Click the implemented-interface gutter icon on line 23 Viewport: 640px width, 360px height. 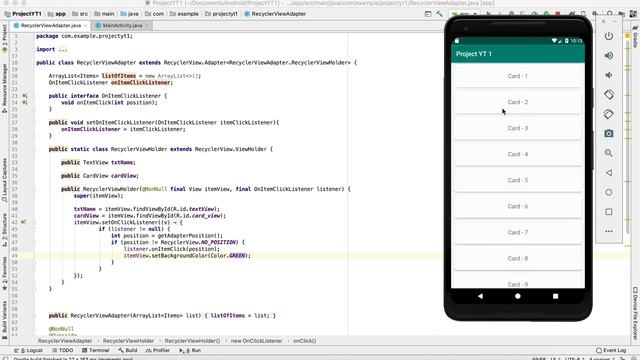click(x=24, y=96)
